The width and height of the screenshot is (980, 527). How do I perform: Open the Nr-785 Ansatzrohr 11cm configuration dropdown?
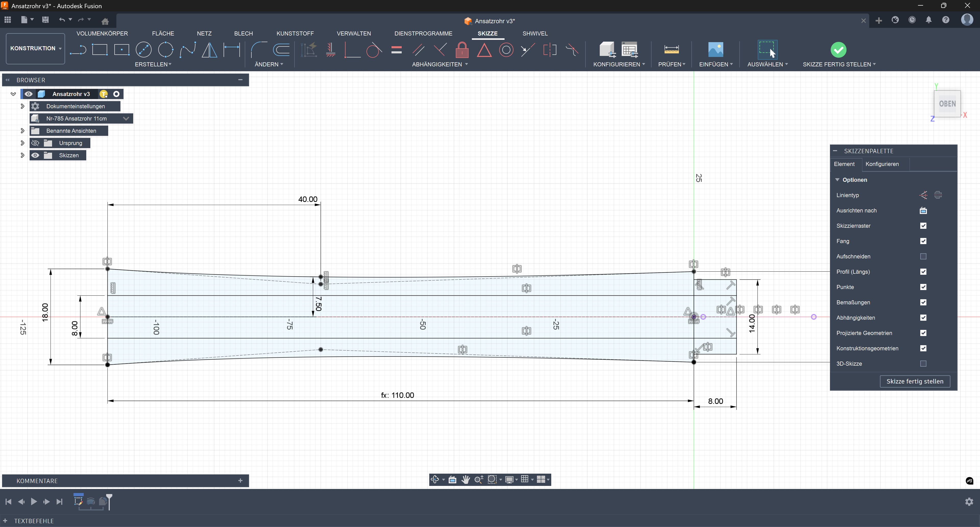(126, 119)
